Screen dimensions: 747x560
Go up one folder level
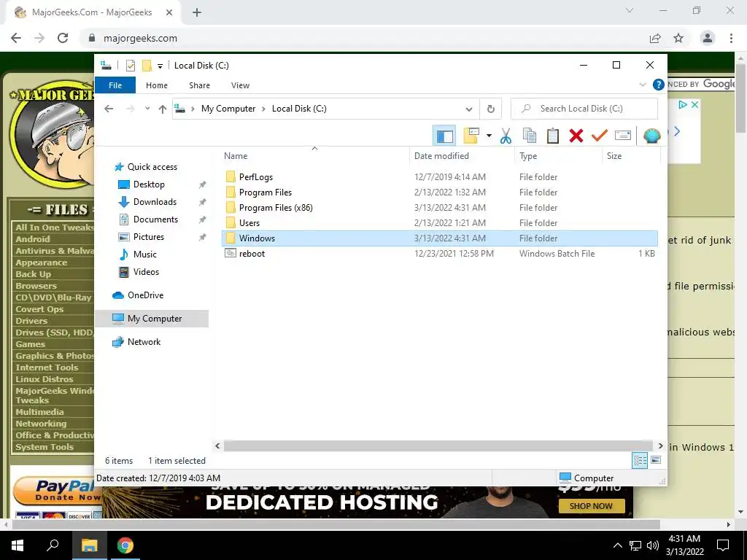click(163, 109)
